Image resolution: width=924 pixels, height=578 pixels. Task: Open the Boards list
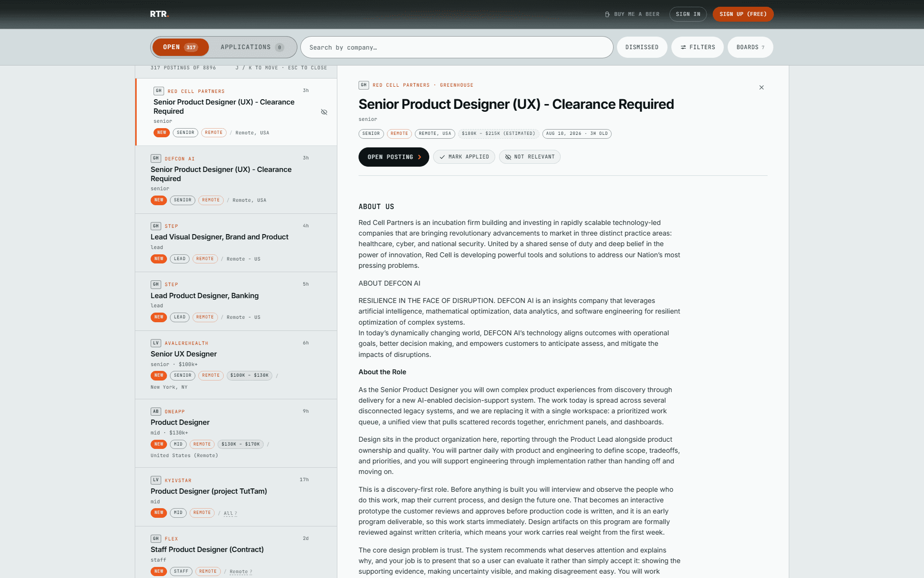[750, 47]
